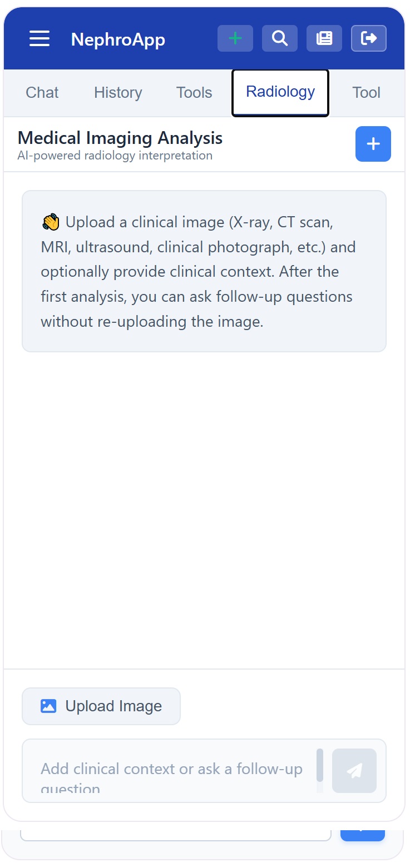
Task: Click the partially hidden input field at bottom
Action: (176, 835)
